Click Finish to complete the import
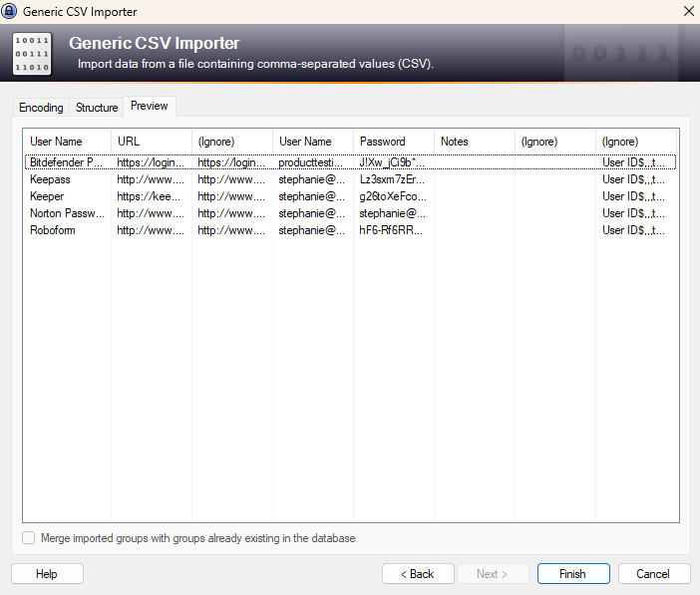Image resolution: width=700 pixels, height=595 pixels. coord(572,574)
